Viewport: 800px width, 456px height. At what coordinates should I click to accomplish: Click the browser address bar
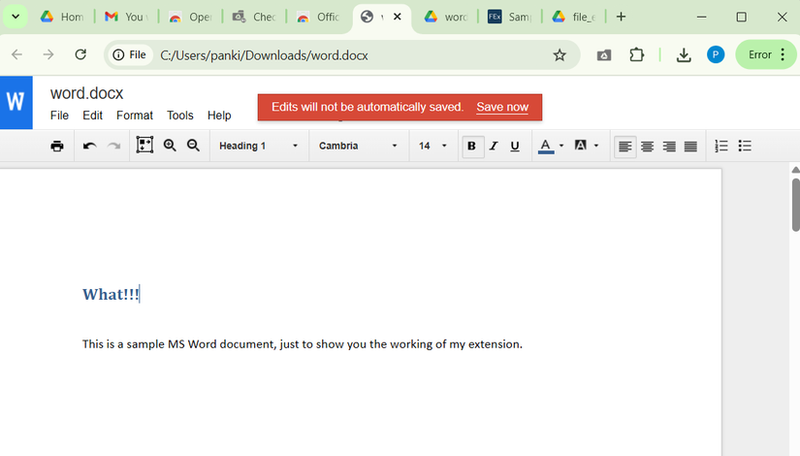click(x=350, y=55)
